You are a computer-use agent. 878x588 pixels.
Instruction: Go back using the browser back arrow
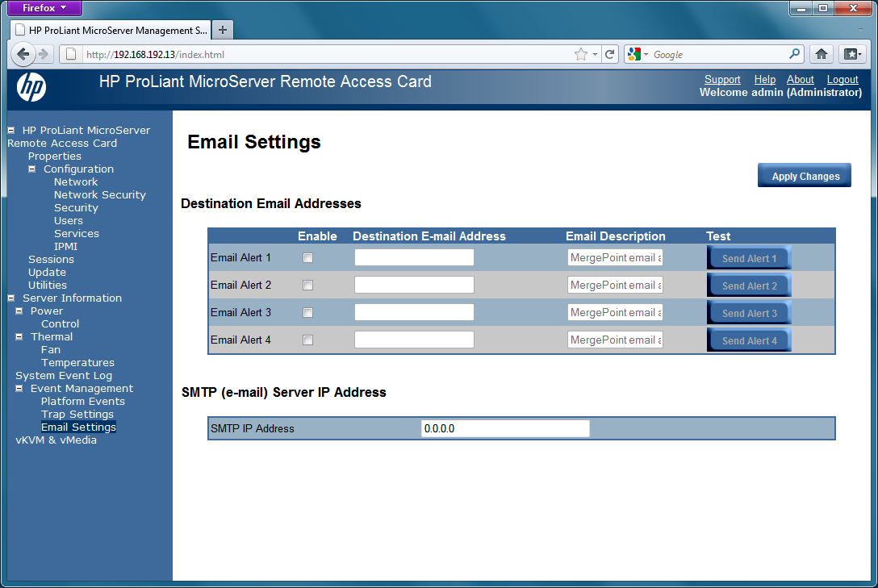[x=23, y=54]
